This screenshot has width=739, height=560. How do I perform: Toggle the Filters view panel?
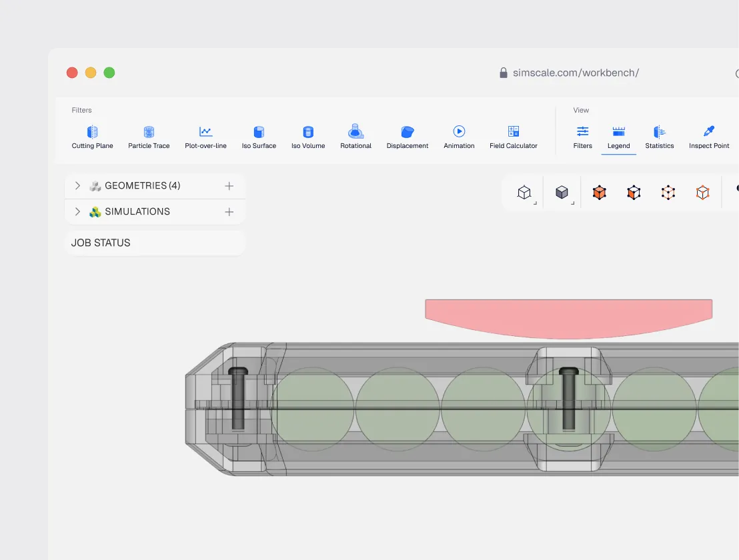(x=582, y=137)
